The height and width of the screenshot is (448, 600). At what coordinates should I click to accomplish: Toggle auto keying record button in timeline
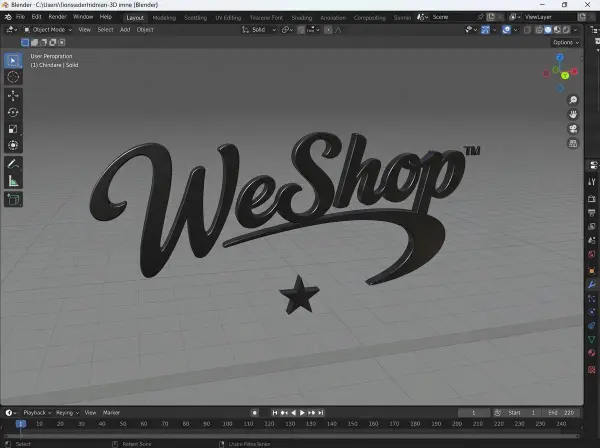tap(254, 413)
